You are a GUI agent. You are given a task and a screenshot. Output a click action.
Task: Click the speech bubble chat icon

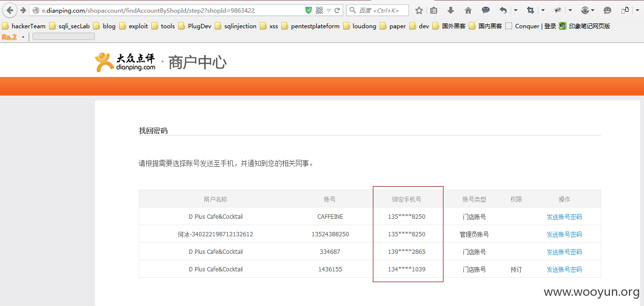click(x=486, y=10)
